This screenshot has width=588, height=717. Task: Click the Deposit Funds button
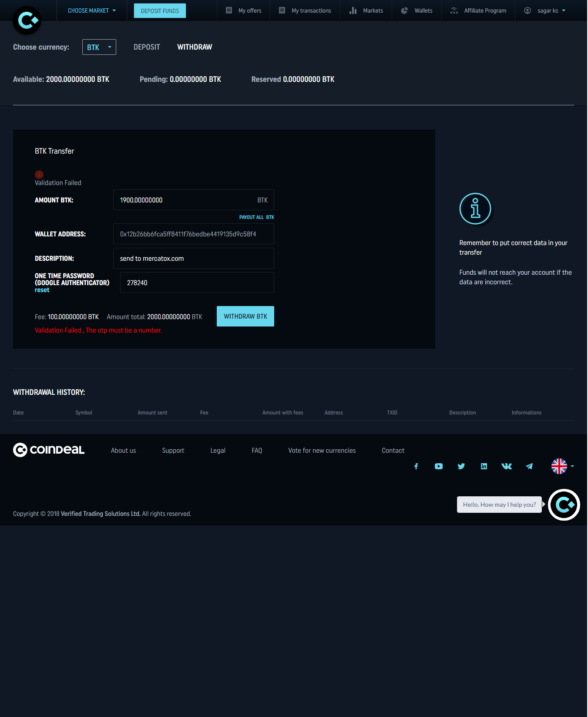(160, 10)
